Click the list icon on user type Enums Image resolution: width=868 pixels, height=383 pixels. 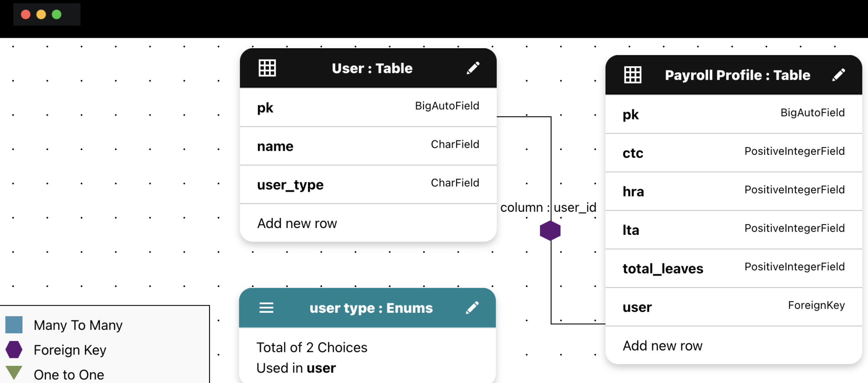[x=266, y=308]
